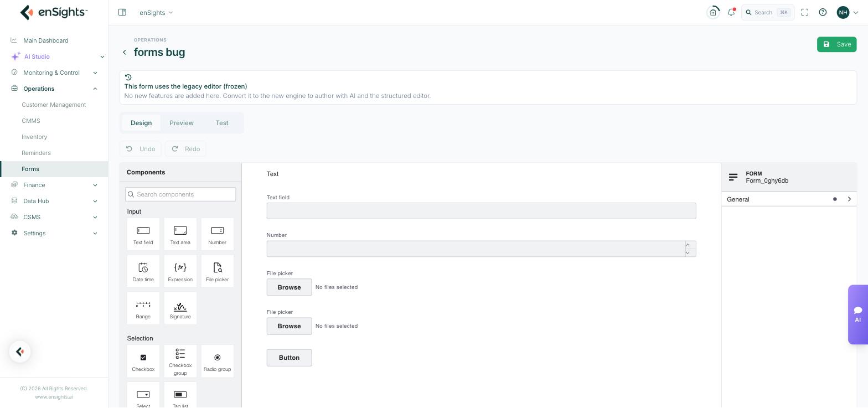Add a Checkbox component

[143, 361]
